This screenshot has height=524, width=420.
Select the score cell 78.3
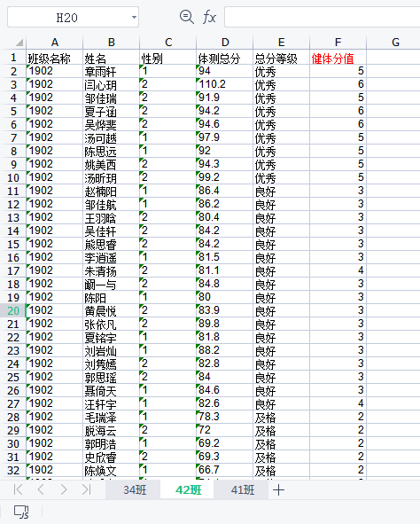coord(225,418)
